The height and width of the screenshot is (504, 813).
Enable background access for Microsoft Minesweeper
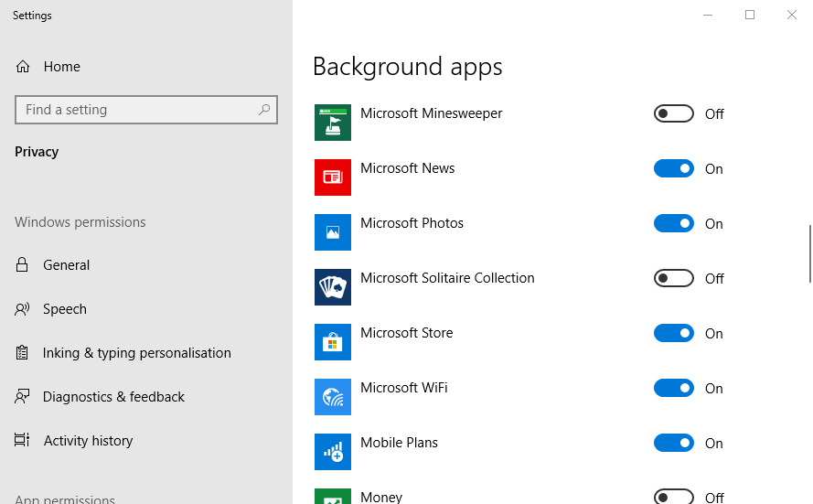click(x=674, y=113)
